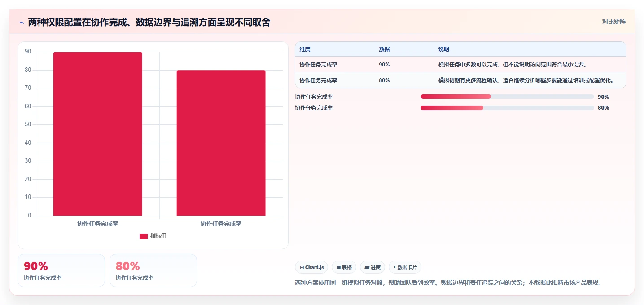Viewport: 644px width, 305px height.
Task: Click the description starting 模拟初期有更多流程确认
Action: coord(526,80)
